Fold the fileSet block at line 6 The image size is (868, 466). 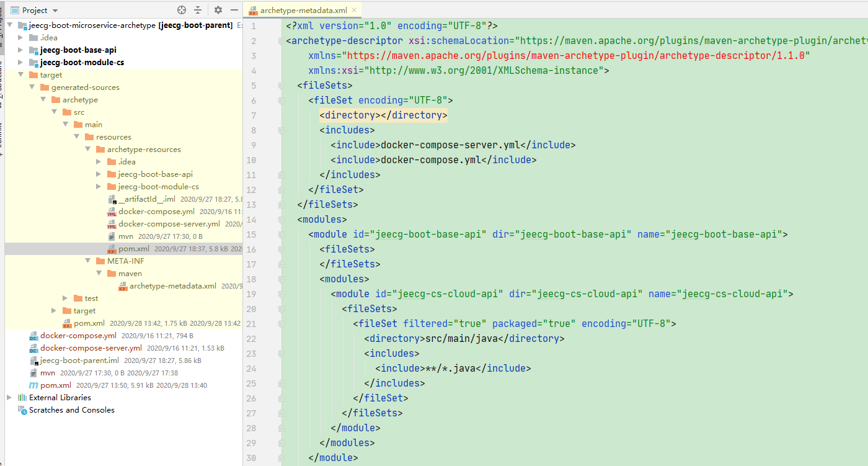coord(281,101)
